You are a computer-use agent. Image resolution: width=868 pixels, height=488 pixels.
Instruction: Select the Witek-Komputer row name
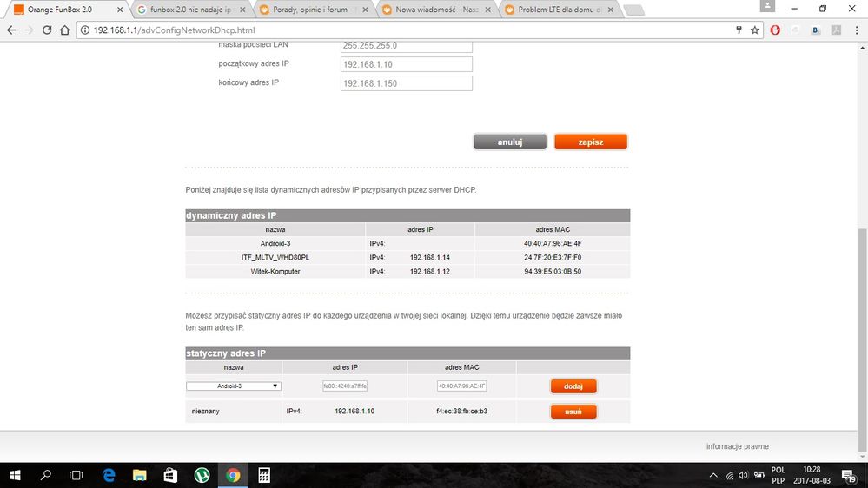coord(275,272)
